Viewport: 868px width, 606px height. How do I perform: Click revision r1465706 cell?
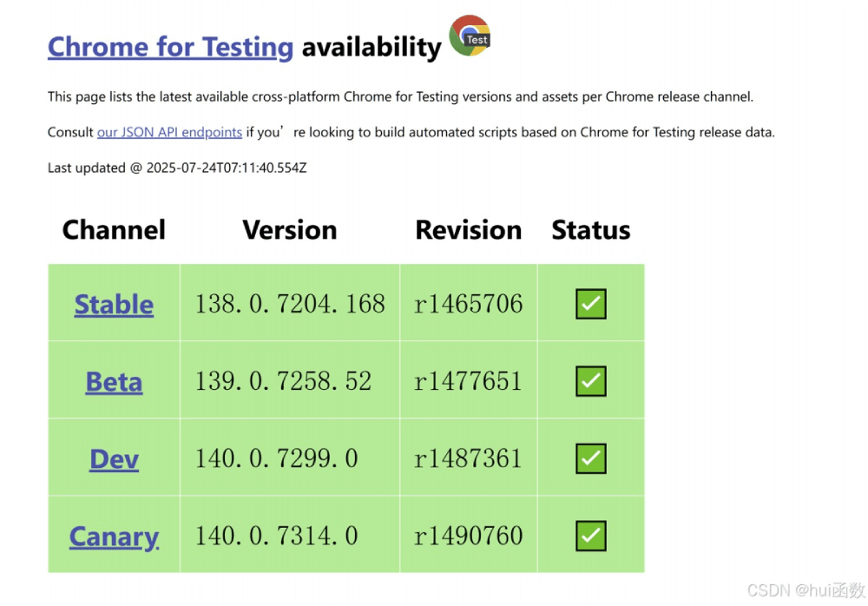tap(469, 304)
